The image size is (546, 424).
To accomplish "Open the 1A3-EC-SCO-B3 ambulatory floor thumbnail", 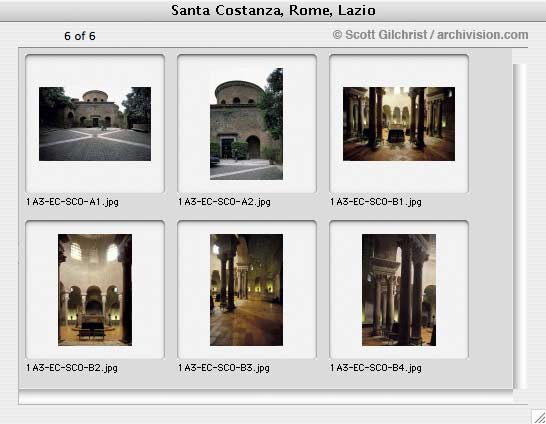I will click(x=246, y=290).
